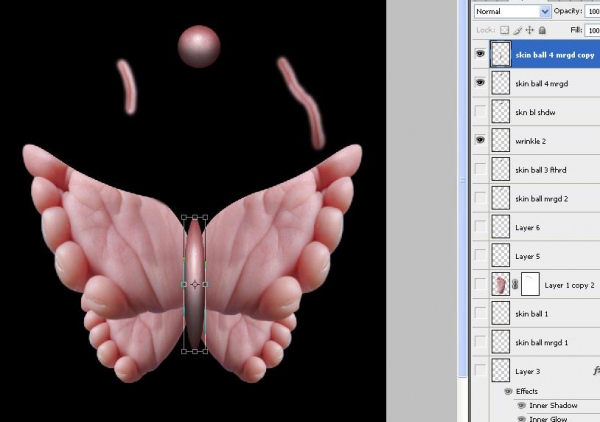
Task: Show Layer 6 visibility box
Action: [x=480, y=226]
